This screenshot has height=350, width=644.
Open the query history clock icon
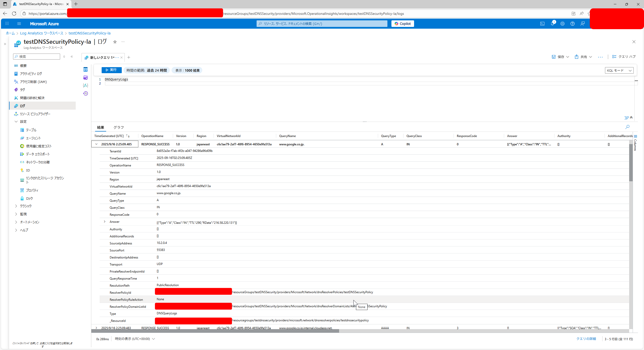click(x=86, y=94)
